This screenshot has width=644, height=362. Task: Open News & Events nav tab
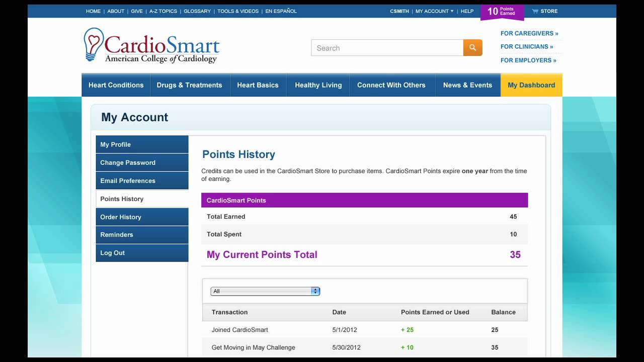click(467, 85)
